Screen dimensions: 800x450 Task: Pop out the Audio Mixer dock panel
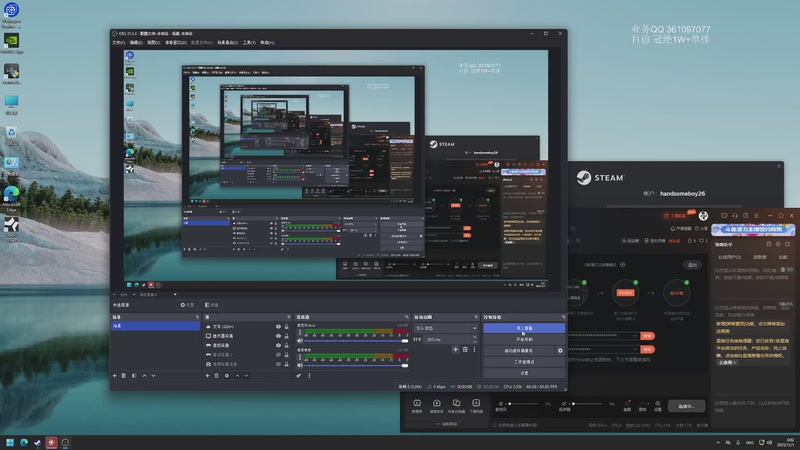(407, 317)
